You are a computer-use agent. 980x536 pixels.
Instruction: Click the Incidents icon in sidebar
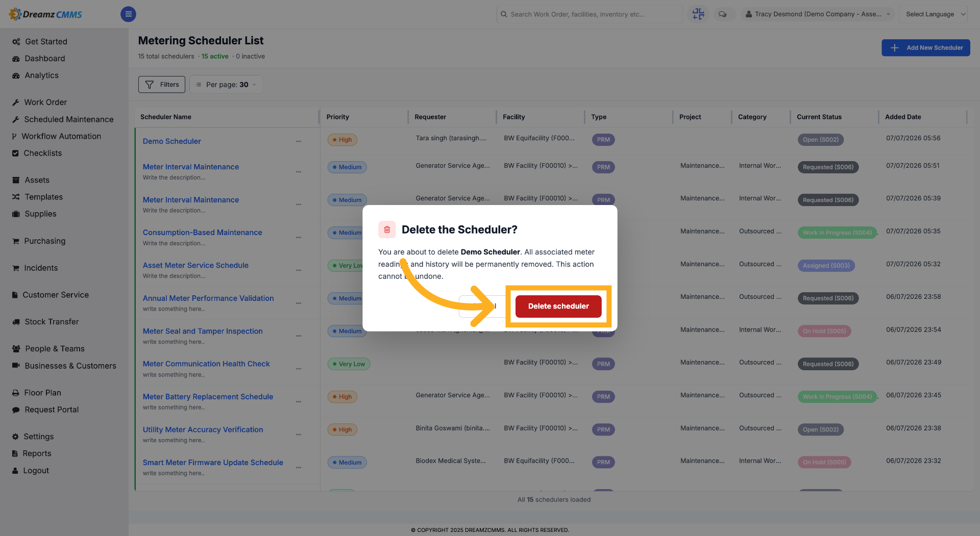pos(16,268)
